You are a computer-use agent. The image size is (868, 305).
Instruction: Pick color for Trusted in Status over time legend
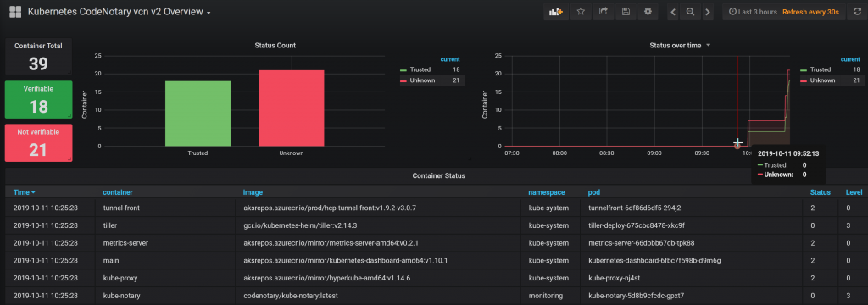(804, 70)
